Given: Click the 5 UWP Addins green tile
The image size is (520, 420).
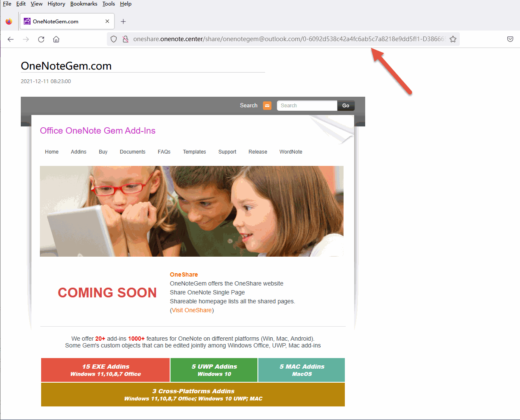Looking at the screenshot, I should pyautogui.click(x=214, y=370).
